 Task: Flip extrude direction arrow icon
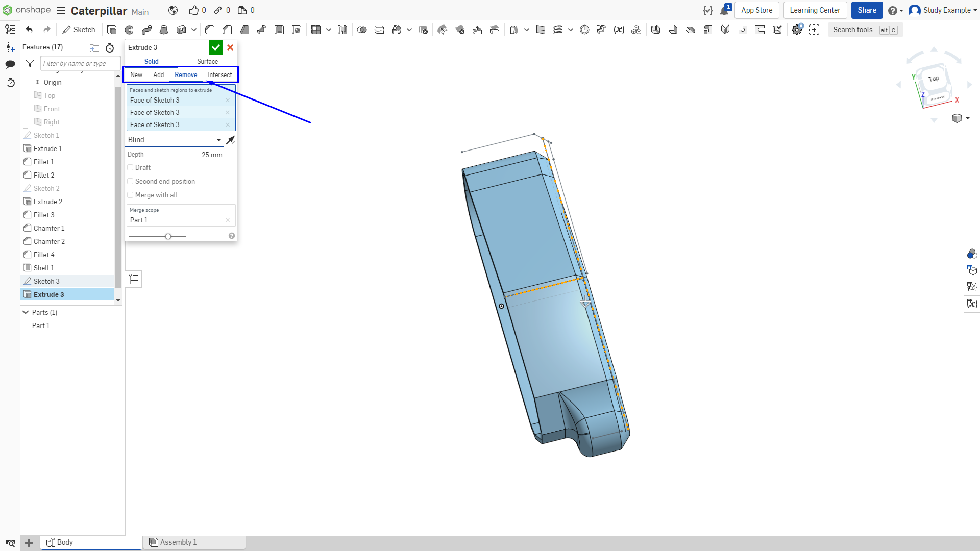click(x=231, y=140)
